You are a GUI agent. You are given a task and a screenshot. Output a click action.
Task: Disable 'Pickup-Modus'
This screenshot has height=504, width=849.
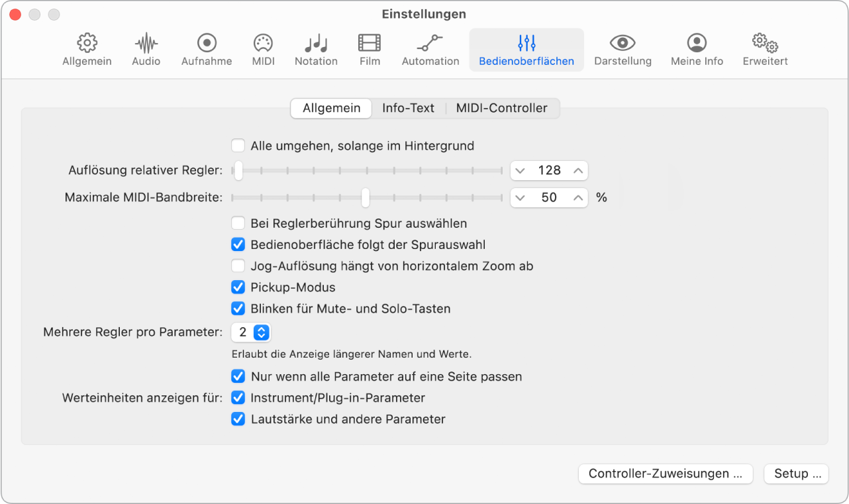click(238, 287)
